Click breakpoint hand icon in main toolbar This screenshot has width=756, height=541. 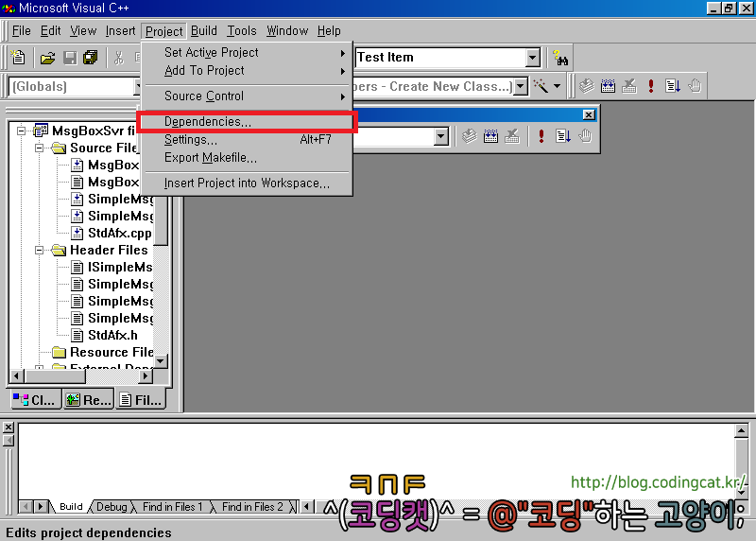[695, 86]
